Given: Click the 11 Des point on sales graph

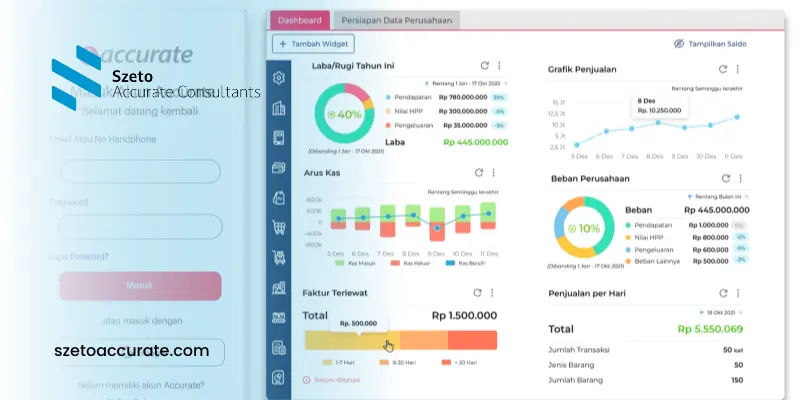Looking at the screenshot, I should point(737,117).
